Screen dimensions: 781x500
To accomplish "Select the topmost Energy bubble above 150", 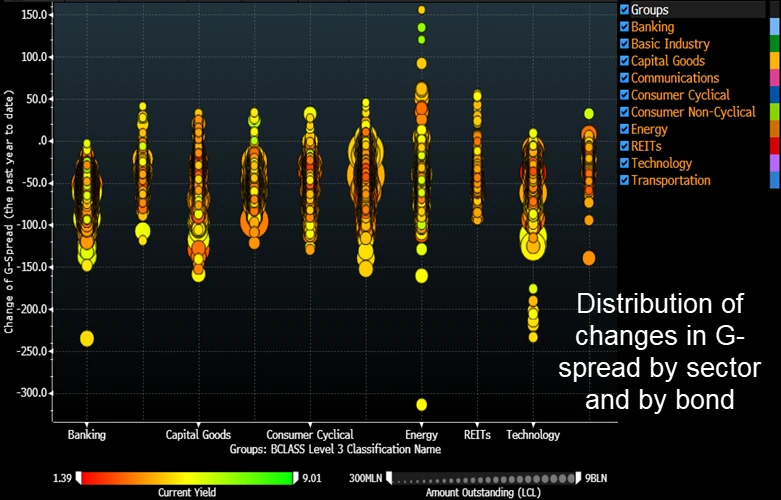I will (x=421, y=10).
